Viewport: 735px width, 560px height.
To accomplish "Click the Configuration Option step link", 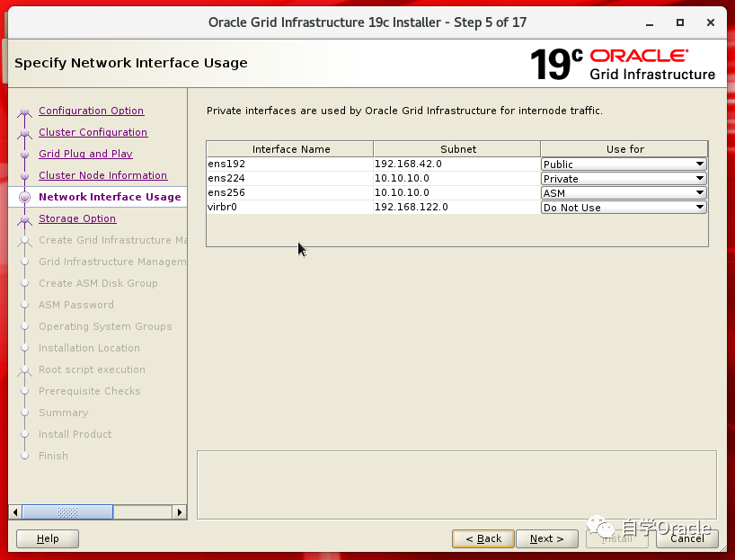I will pyautogui.click(x=91, y=111).
